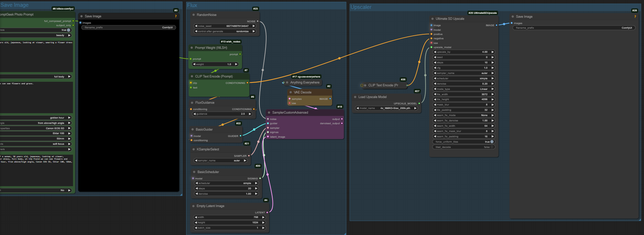Click the collapse dot on SamplerCustomAdvanced node
Screen dimensions: 644x235
[x=269, y=113]
